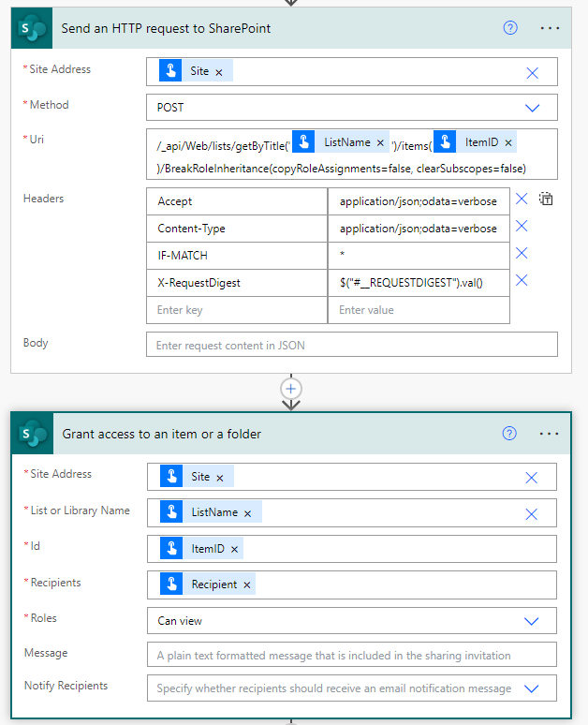Open ellipsis menu of Send an HTTP request
Viewport: 588px width, 725px height.
pos(550,28)
